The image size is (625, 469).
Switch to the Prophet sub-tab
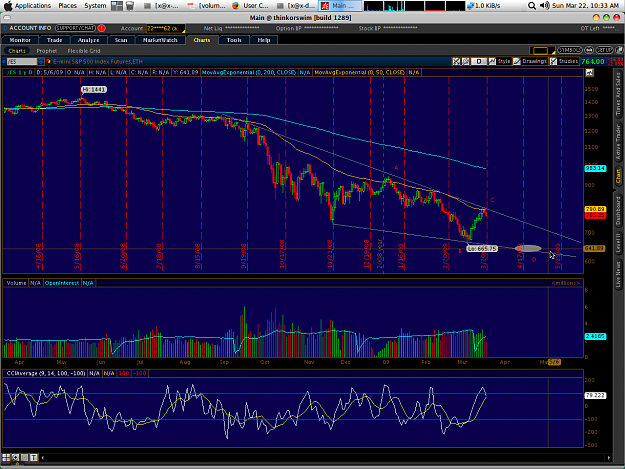47,51
